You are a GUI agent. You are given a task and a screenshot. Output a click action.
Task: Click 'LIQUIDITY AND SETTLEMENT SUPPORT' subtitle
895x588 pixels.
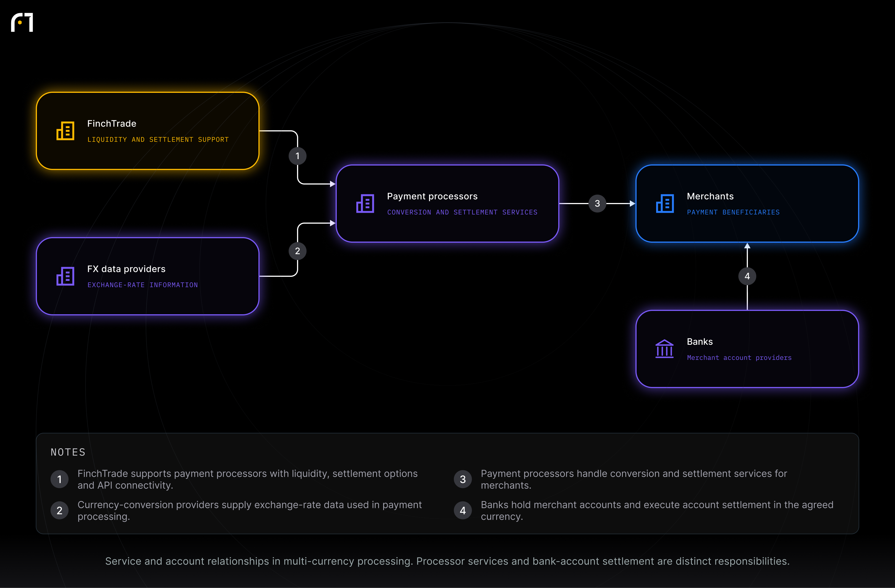(x=158, y=140)
